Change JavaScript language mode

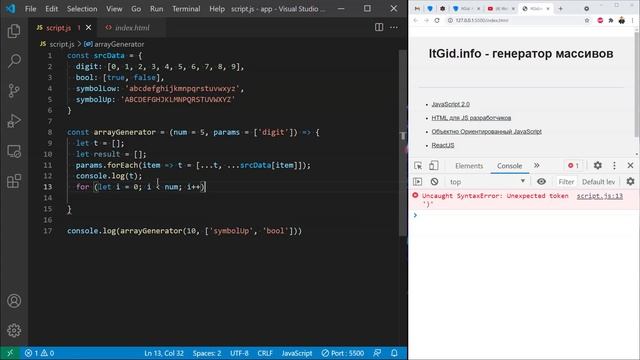coord(297,353)
